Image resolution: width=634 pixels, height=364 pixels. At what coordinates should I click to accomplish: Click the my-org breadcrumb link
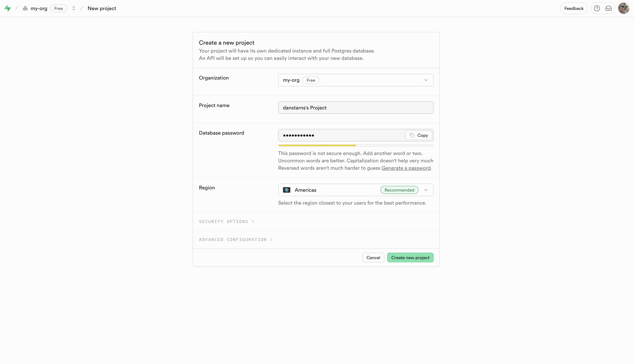click(39, 8)
